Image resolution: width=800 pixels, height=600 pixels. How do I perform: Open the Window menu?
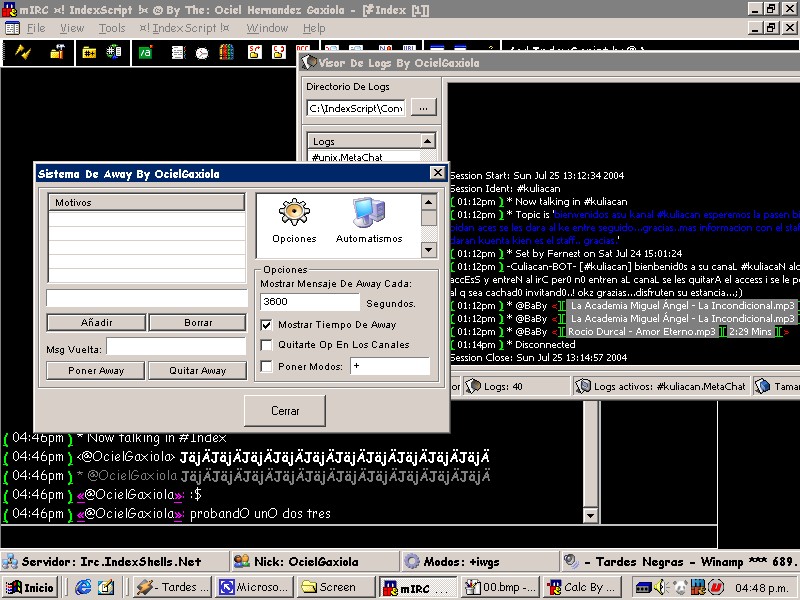(267, 28)
